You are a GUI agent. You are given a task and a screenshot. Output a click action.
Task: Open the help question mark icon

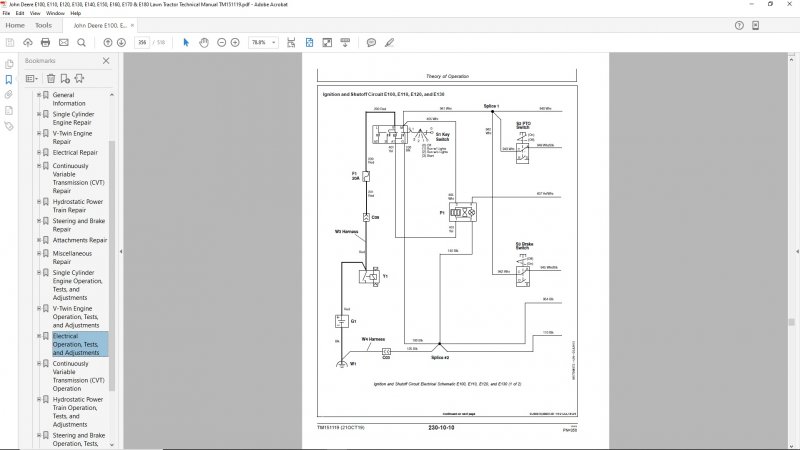[739, 26]
